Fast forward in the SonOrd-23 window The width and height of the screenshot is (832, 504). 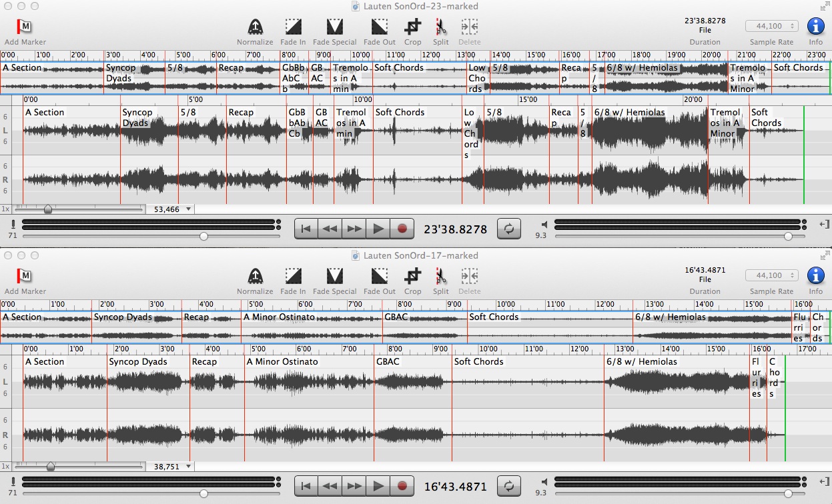(354, 229)
